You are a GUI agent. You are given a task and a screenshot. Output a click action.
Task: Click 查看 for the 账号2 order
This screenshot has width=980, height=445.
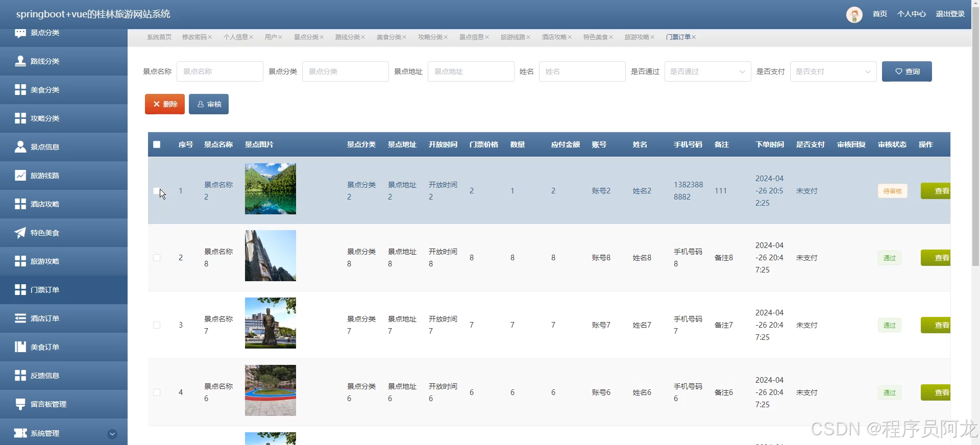pyautogui.click(x=936, y=191)
